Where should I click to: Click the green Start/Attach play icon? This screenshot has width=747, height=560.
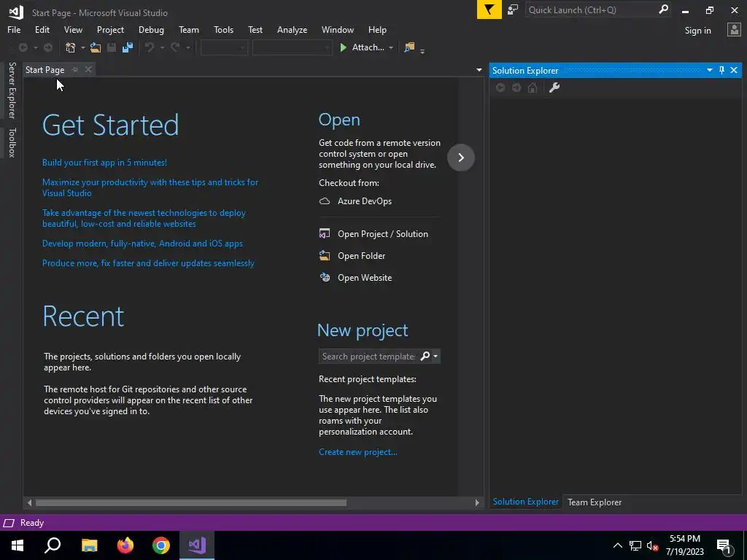coord(343,47)
